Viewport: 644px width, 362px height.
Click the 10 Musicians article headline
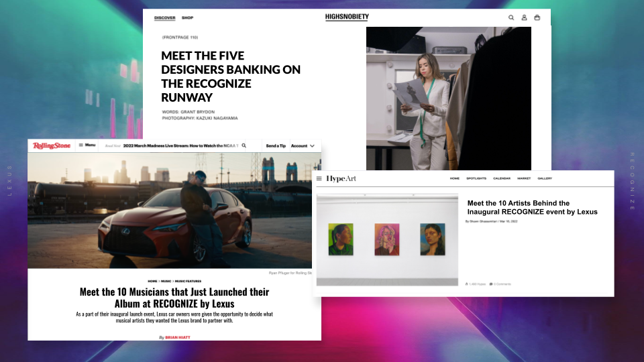(174, 298)
